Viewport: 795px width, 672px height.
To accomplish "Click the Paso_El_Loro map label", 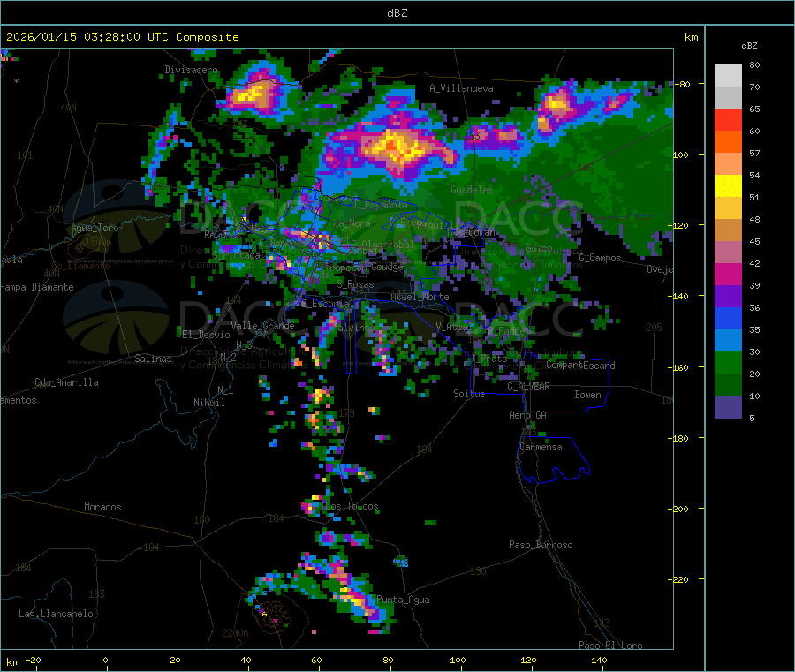I will tap(610, 646).
